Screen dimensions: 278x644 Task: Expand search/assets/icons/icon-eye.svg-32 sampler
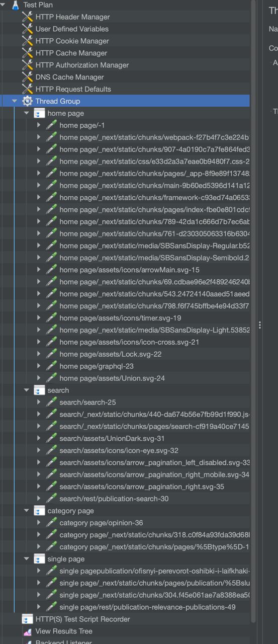pyautogui.click(x=39, y=450)
